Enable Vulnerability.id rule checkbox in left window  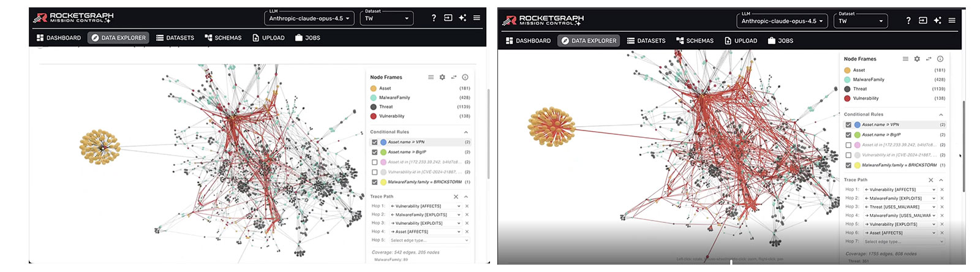coord(374,172)
